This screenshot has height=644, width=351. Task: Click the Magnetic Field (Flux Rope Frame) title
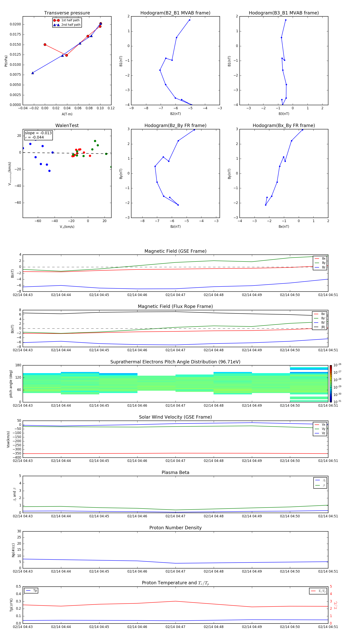click(175, 307)
